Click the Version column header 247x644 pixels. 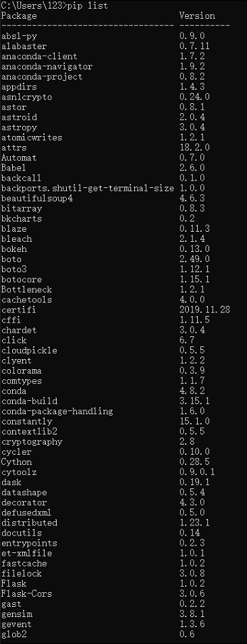(197, 16)
